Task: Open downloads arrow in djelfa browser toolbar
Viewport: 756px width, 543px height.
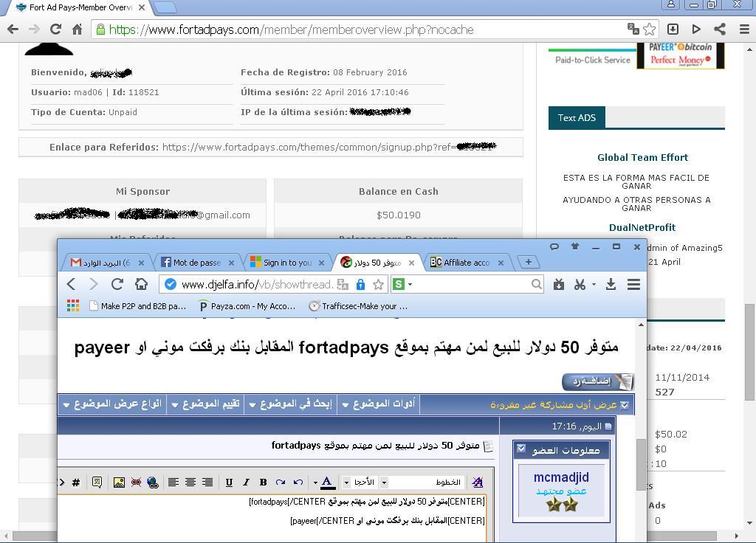Action: click(x=611, y=284)
